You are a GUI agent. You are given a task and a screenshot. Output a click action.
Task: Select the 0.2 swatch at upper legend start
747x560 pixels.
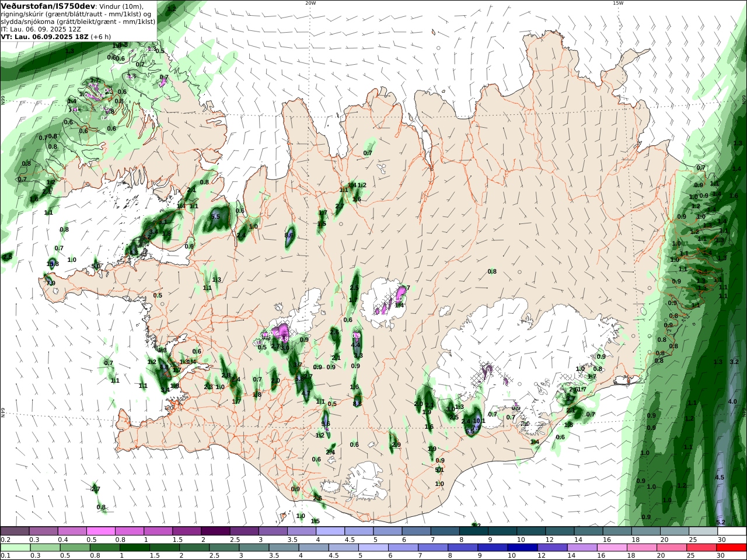tap(15, 531)
